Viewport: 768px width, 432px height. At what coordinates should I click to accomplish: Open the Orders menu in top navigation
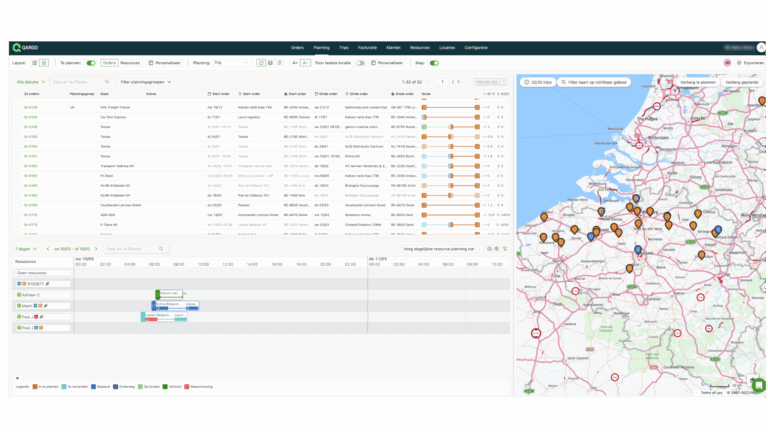point(297,48)
